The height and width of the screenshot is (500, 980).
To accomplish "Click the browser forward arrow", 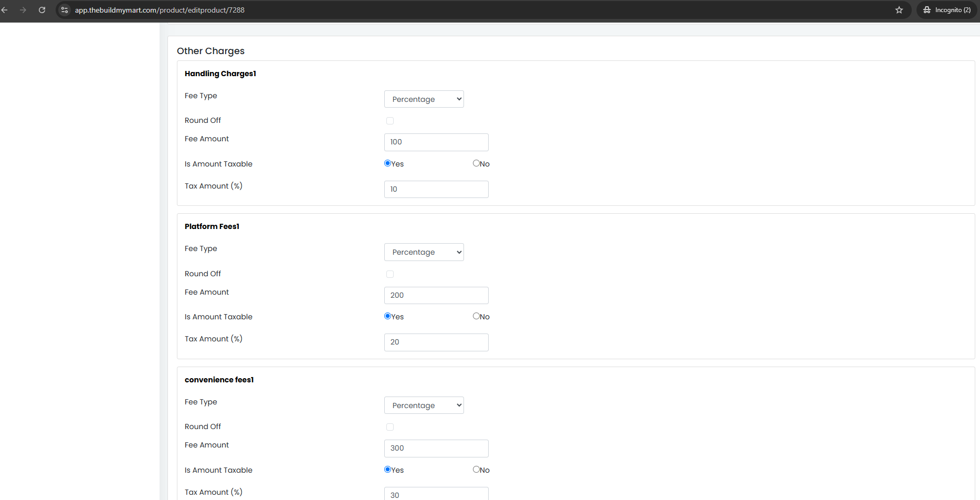I will pos(23,10).
